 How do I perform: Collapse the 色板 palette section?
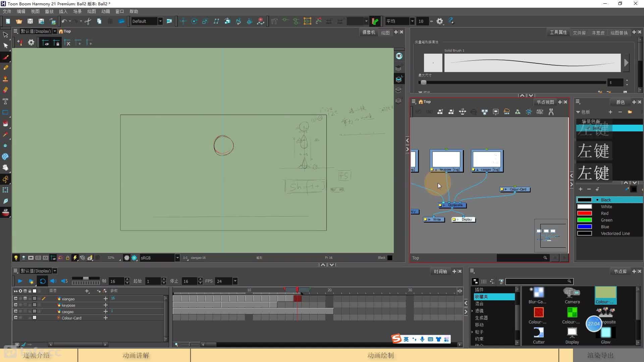click(x=578, y=112)
